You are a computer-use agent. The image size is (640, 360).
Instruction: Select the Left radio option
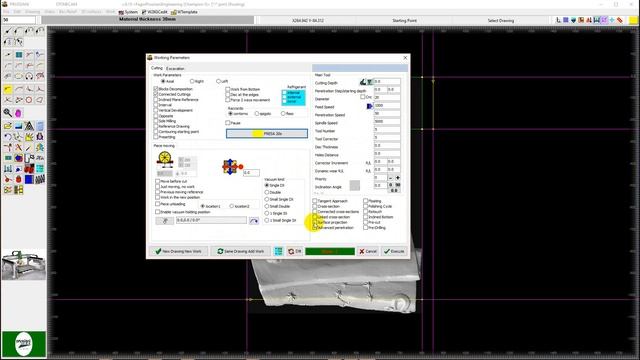coord(218,81)
